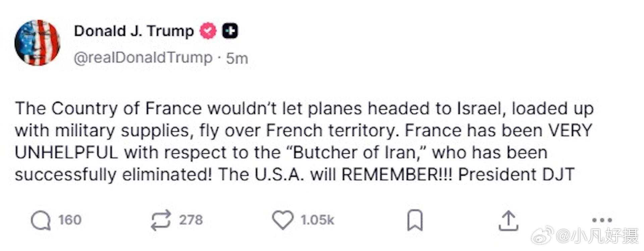Click the share upload icon
This screenshot has height=251, width=644.
pyautogui.click(x=508, y=220)
